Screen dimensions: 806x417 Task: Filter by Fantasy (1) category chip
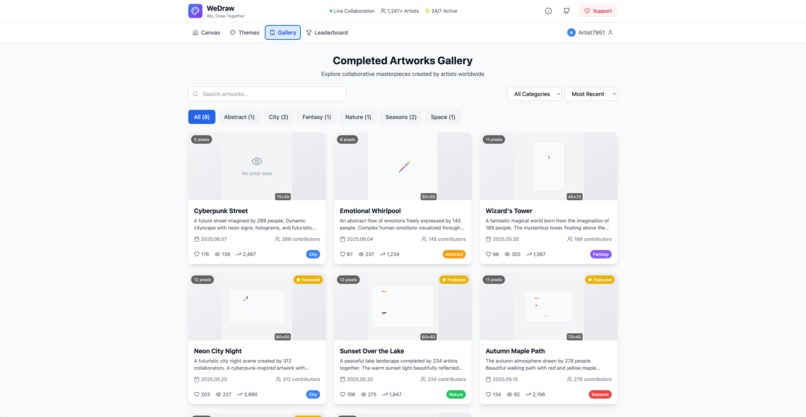[317, 117]
